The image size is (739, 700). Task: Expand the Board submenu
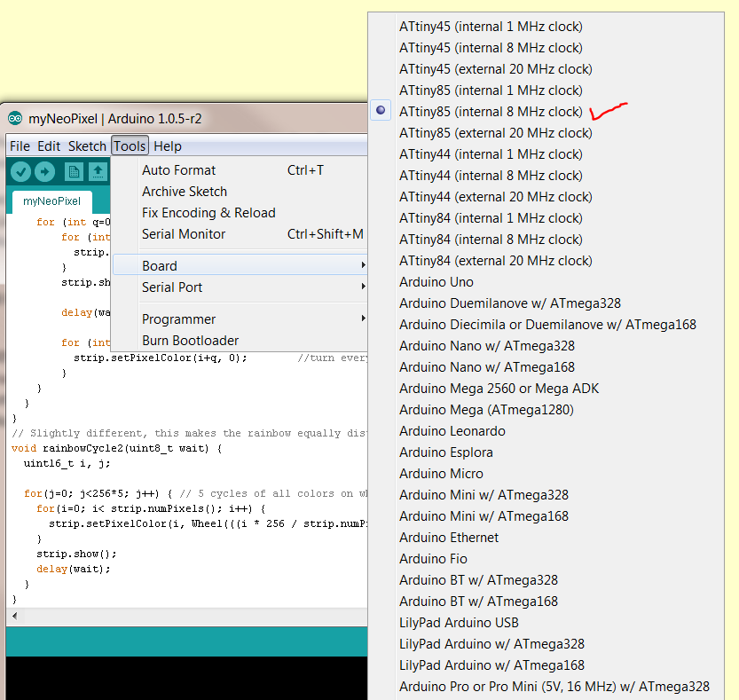coord(240,265)
